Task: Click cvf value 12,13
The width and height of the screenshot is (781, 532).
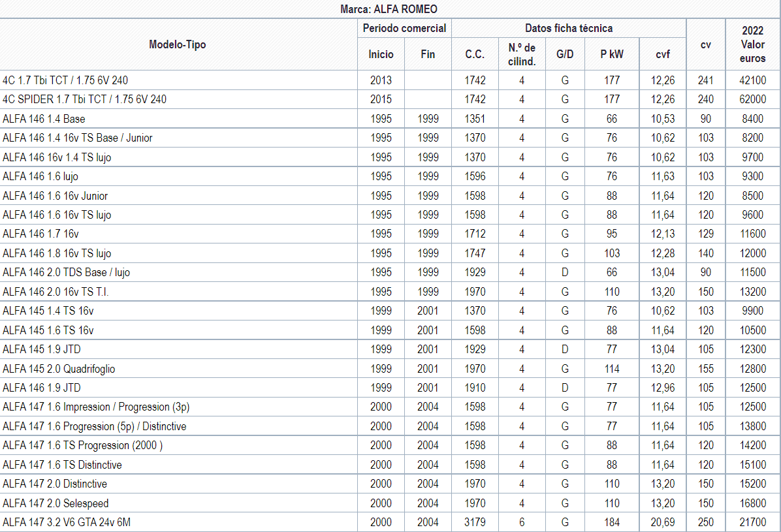Action: (x=662, y=234)
